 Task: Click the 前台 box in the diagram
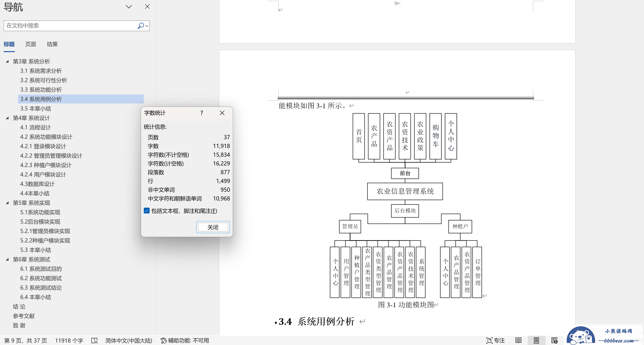[405, 173]
